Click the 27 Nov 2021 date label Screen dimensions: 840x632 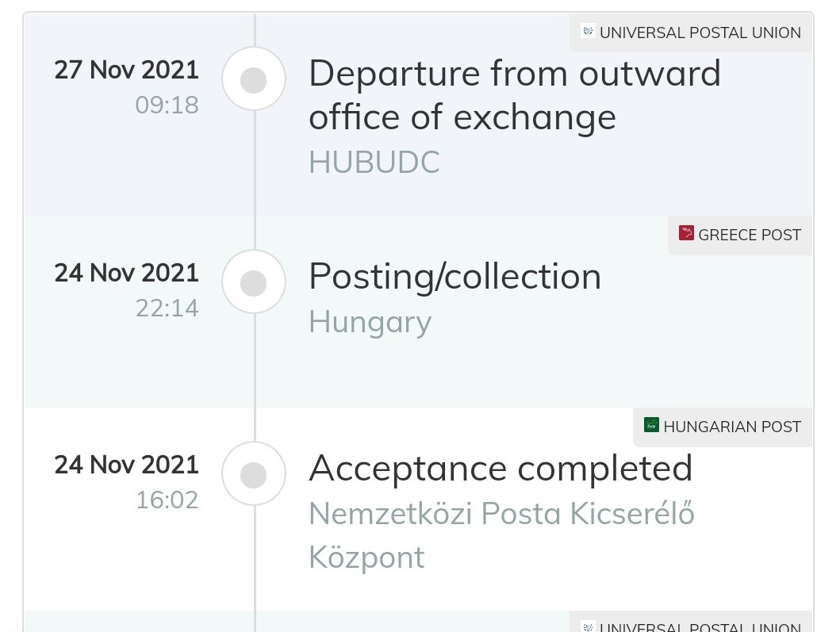pyautogui.click(x=126, y=70)
